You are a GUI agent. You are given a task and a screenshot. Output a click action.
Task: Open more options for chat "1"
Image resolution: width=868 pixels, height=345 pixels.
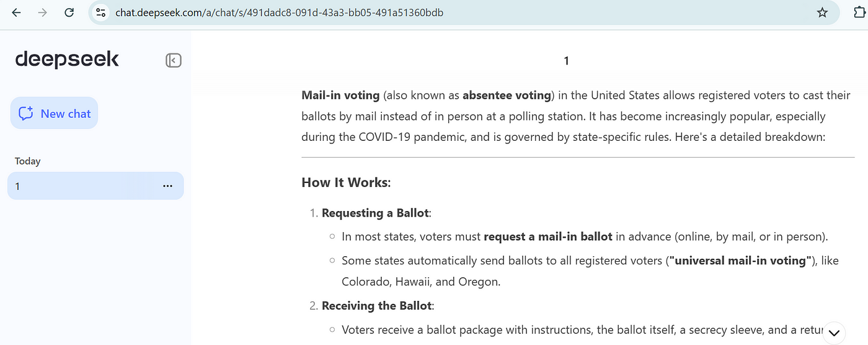[167, 186]
